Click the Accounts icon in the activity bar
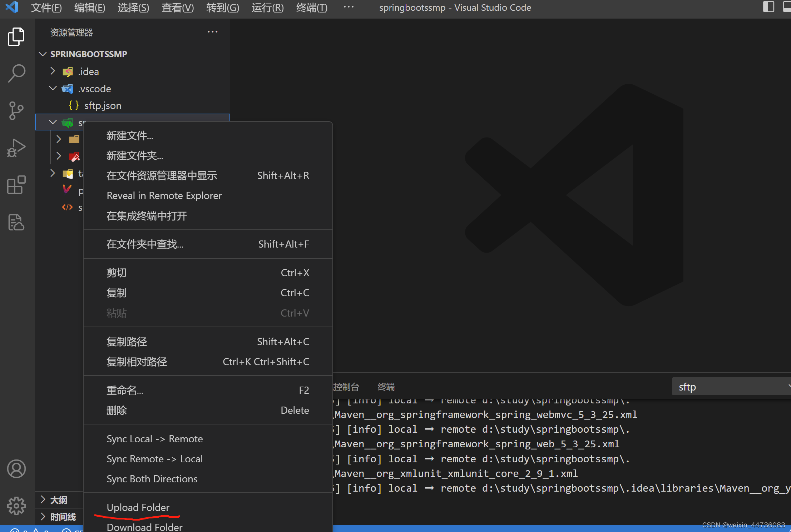Image resolution: width=791 pixels, height=532 pixels. coord(16,469)
